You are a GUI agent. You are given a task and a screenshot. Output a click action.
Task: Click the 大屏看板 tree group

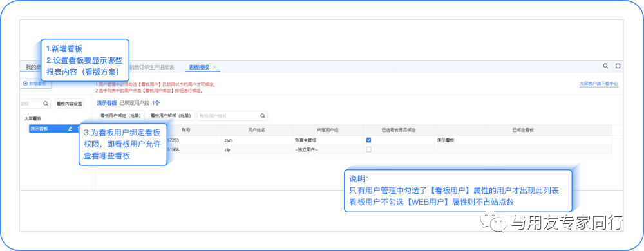[x=33, y=118]
